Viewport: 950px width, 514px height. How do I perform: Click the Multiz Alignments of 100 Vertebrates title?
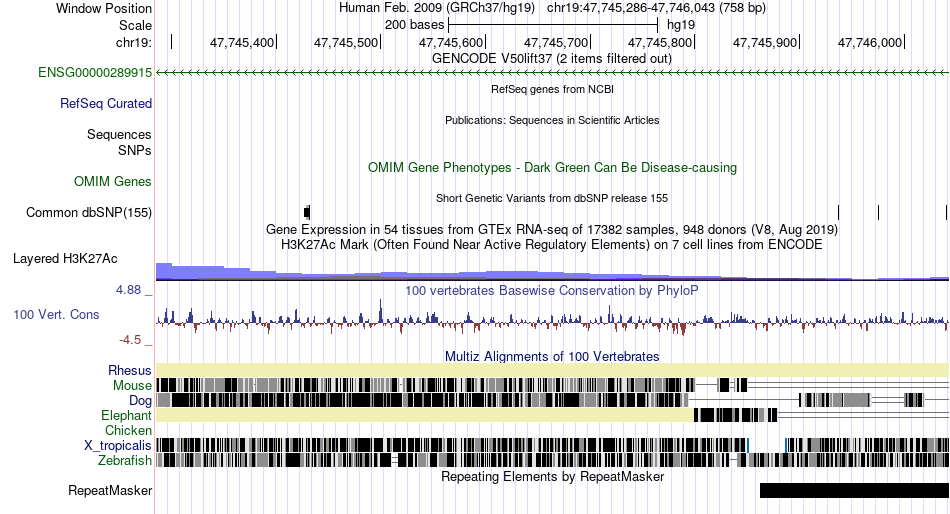552,356
